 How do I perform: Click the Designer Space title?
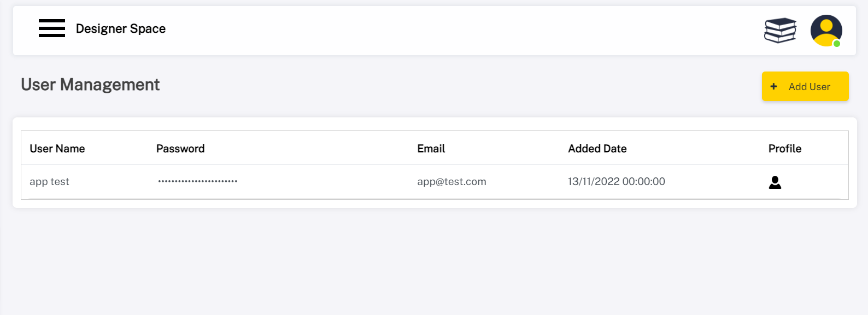click(x=121, y=29)
